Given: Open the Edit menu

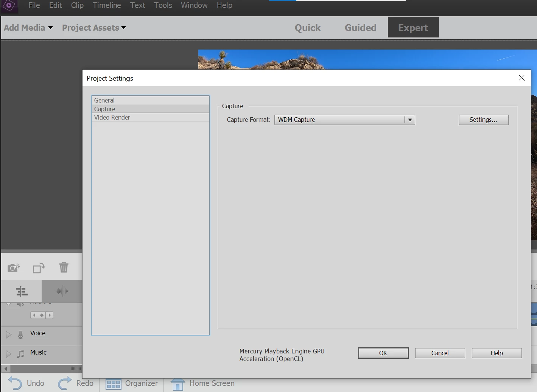Looking at the screenshot, I should click(56, 5).
